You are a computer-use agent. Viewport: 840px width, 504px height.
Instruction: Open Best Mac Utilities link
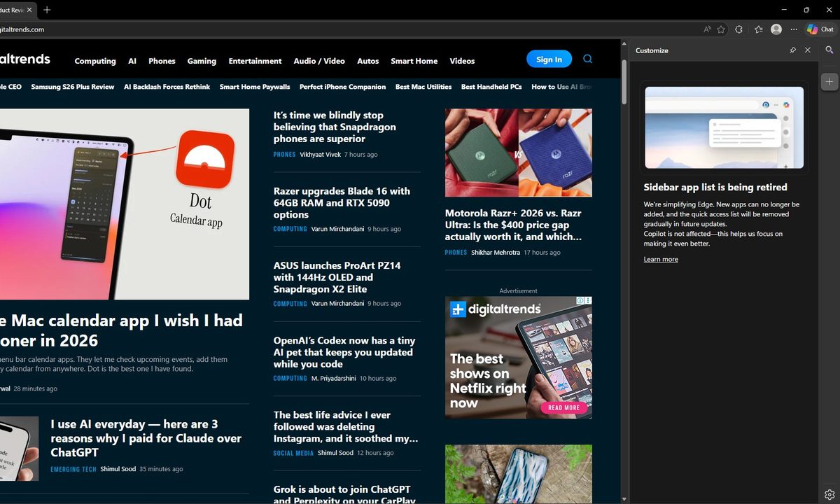point(423,87)
